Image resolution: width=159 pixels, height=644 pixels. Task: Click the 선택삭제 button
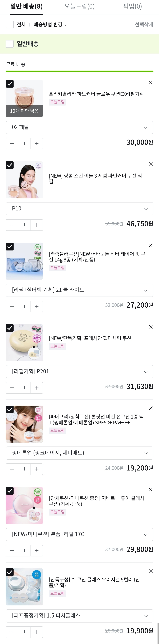click(x=144, y=24)
